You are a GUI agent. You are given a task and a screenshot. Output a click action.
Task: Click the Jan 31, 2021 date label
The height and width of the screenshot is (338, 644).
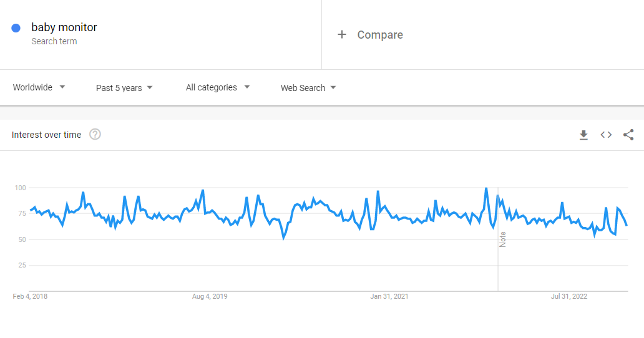pyautogui.click(x=389, y=296)
